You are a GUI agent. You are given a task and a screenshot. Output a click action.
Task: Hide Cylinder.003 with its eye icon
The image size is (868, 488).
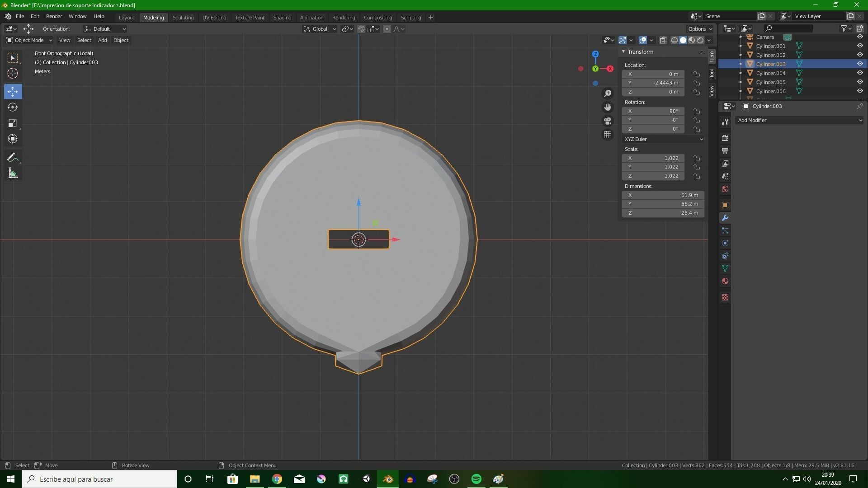coord(860,64)
